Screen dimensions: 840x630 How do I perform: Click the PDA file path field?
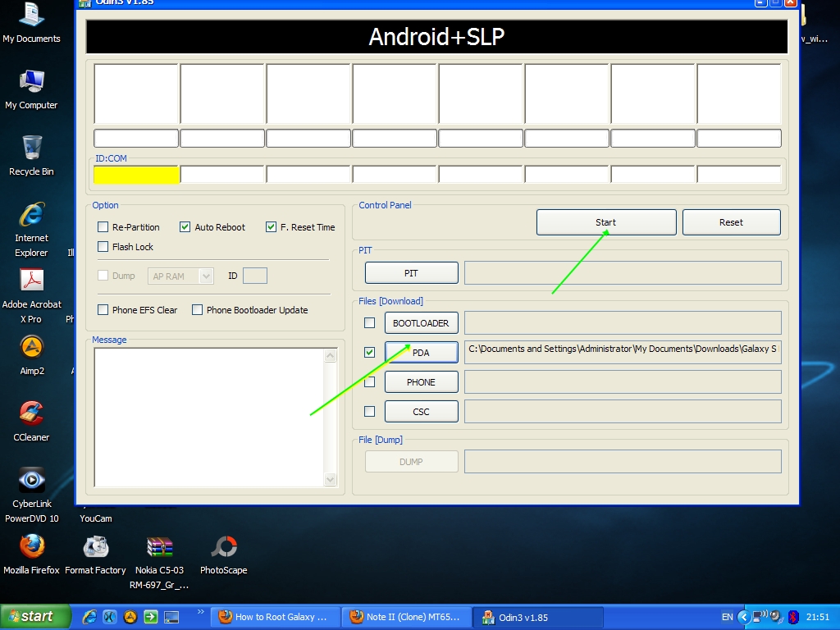click(623, 352)
